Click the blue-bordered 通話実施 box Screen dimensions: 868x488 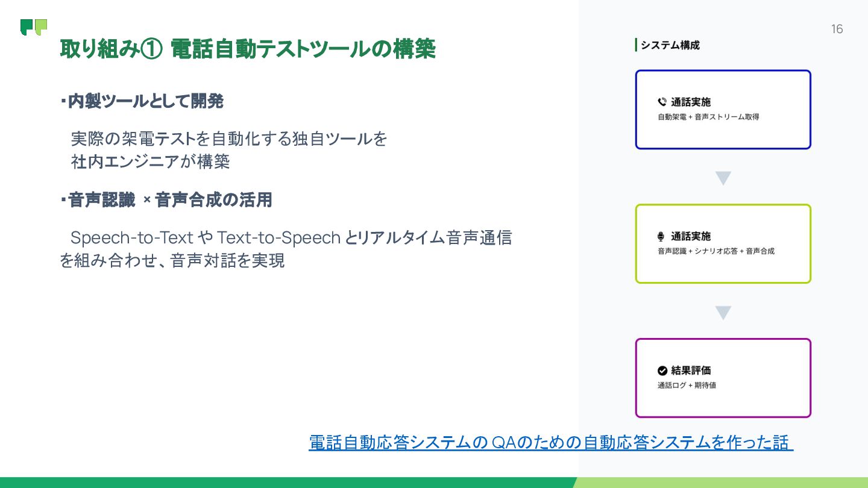723,110
